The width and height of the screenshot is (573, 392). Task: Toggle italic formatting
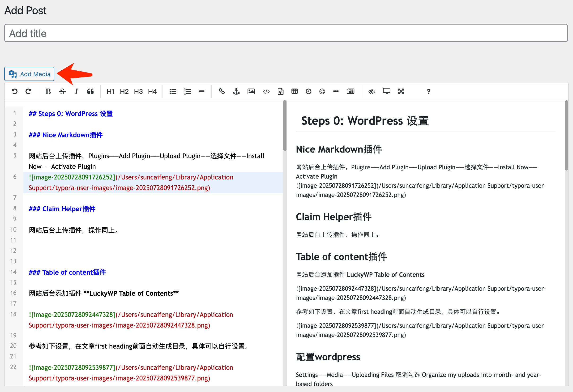(76, 91)
